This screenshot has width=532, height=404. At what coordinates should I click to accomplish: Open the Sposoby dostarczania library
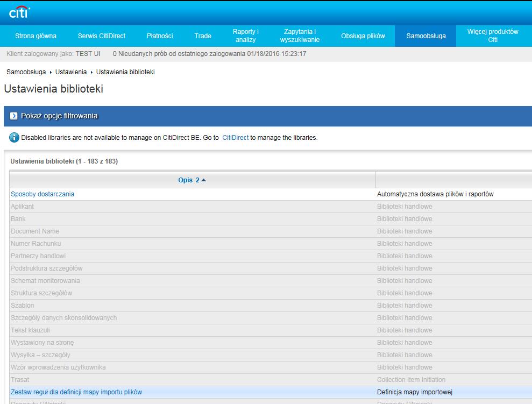[42, 194]
